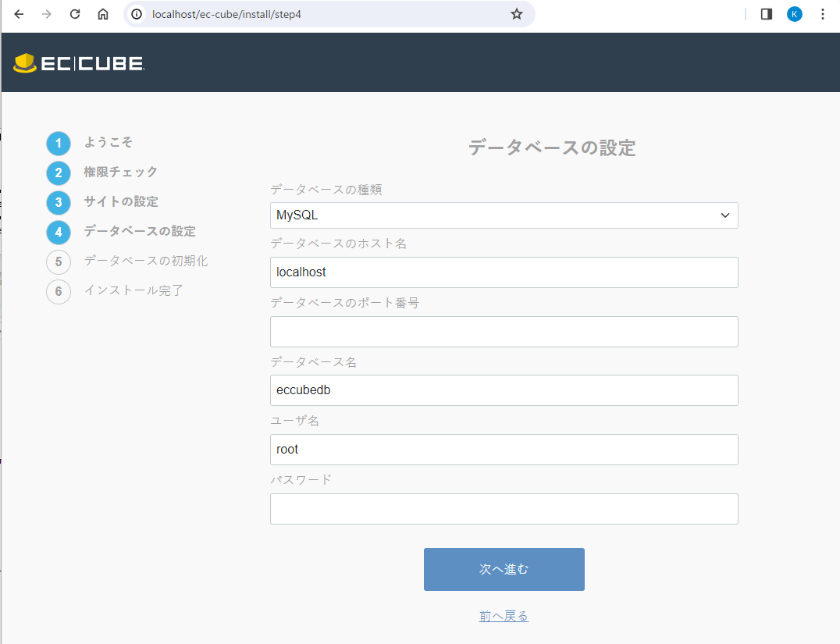Open Chrome three-dot menu
Image resolution: width=840 pixels, height=644 pixels.
point(822,14)
